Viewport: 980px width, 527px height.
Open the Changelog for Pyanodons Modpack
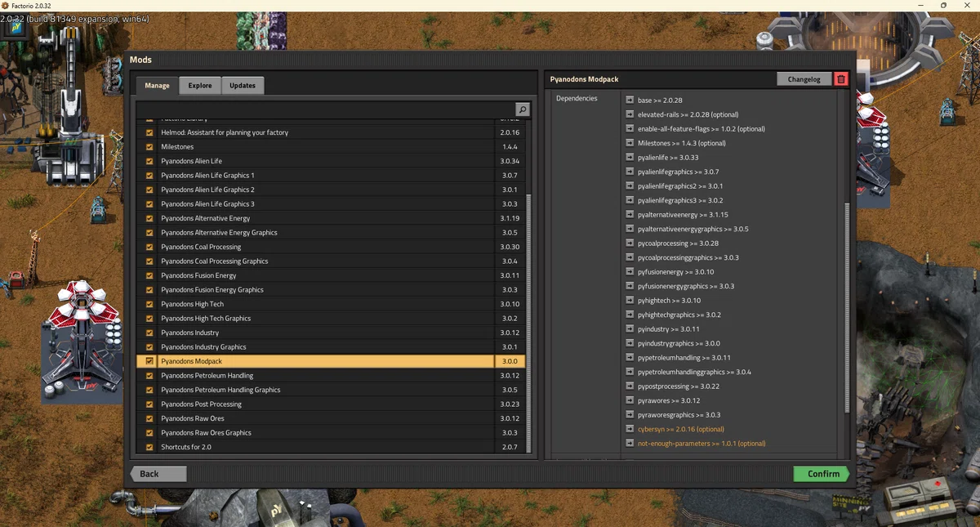point(804,79)
